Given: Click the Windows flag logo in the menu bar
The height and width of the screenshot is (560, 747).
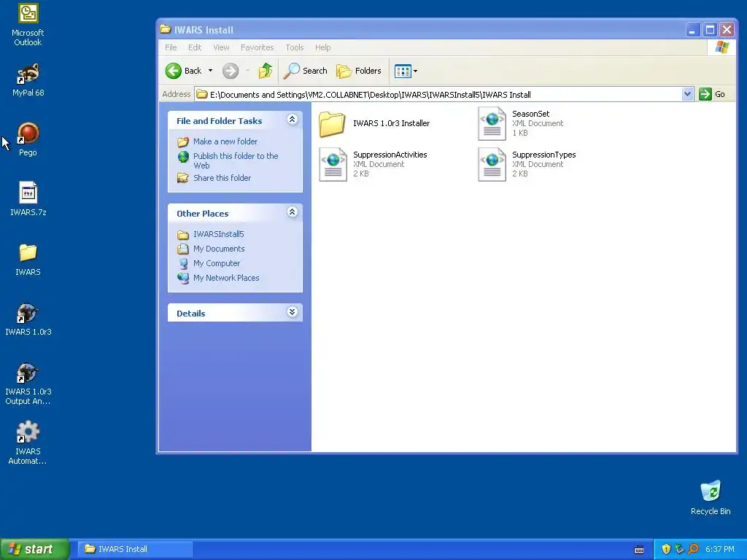Looking at the screenshot, I should click(x=721, y=47).
